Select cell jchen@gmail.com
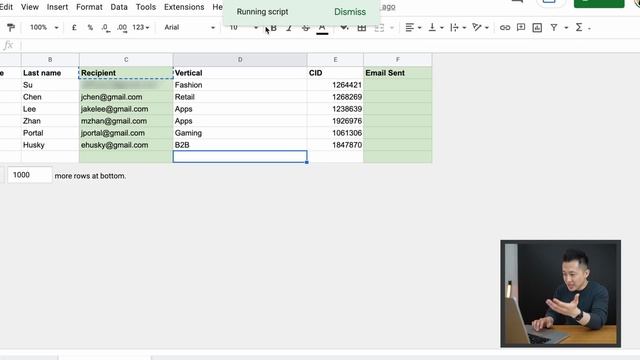The image size is (640, 360). [126, 97]
